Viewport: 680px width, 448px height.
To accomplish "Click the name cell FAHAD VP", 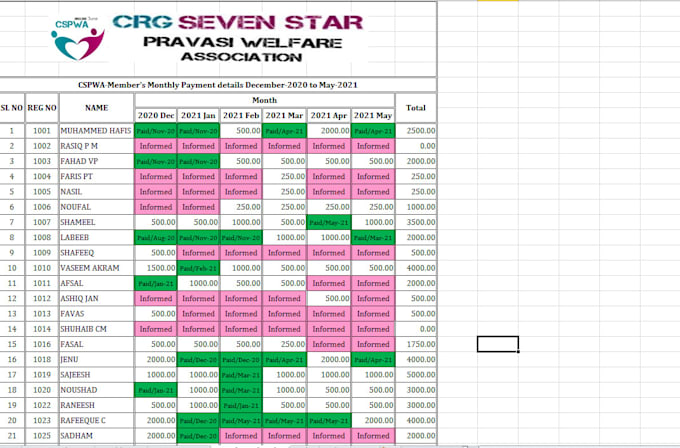I will [x=96, y=161].
